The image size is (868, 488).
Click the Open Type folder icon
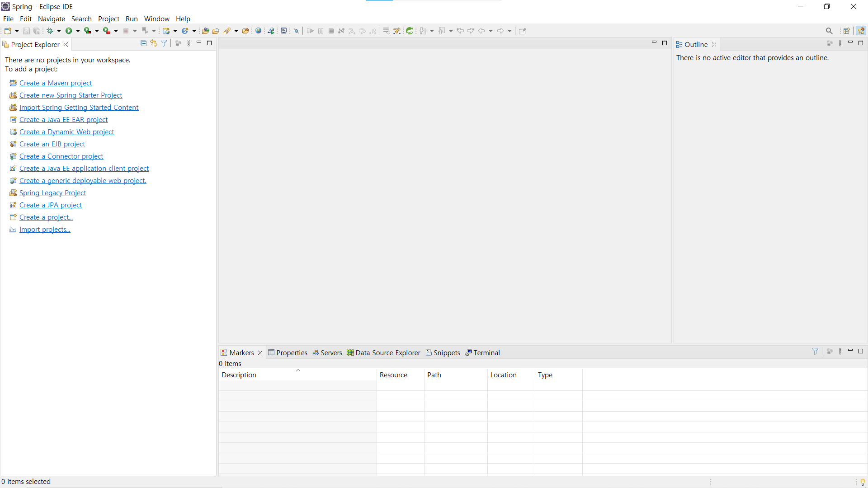205,31
